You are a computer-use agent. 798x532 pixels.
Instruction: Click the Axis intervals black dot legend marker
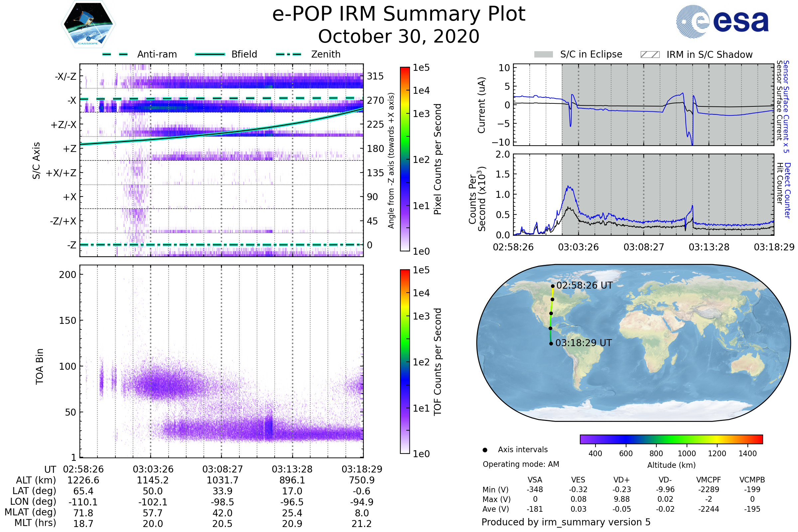[485, 450]
